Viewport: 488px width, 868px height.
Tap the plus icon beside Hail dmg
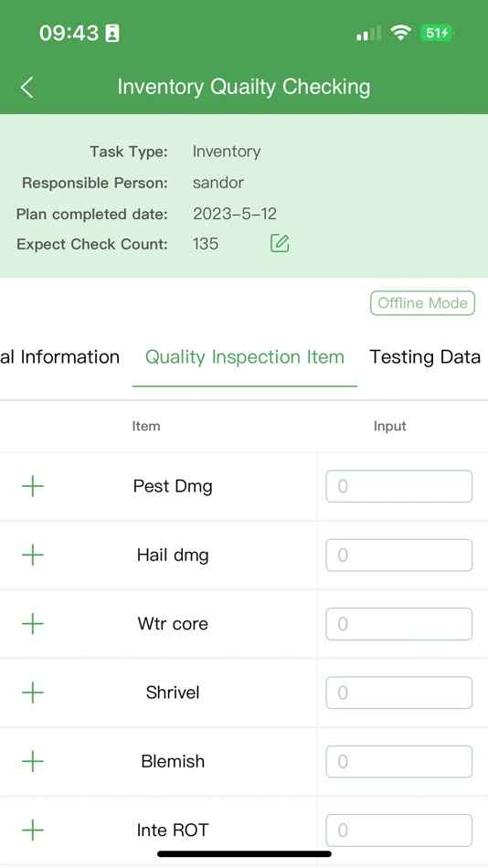33,555
